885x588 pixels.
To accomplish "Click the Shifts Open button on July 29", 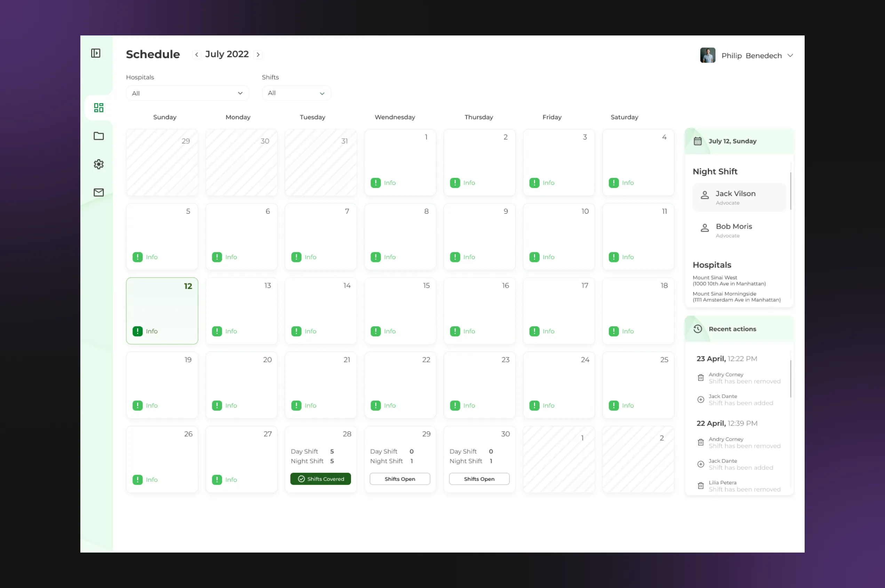I will click(x=400, y=479).
